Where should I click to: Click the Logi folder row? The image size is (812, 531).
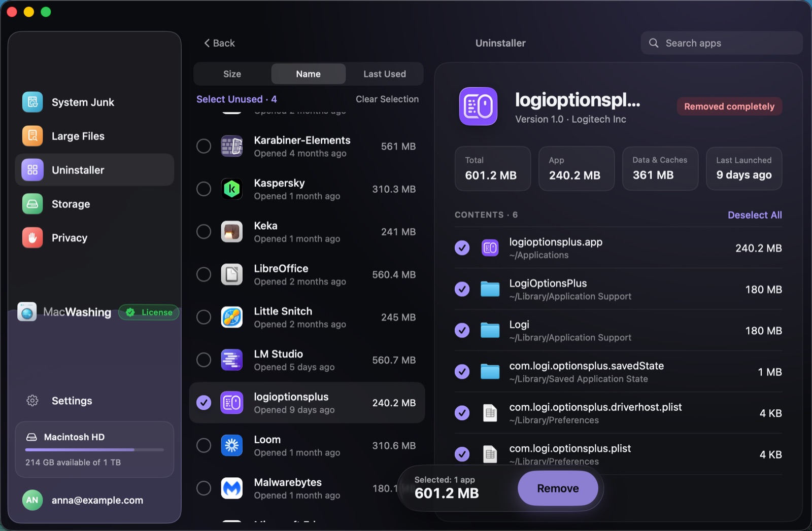(618, 331)
